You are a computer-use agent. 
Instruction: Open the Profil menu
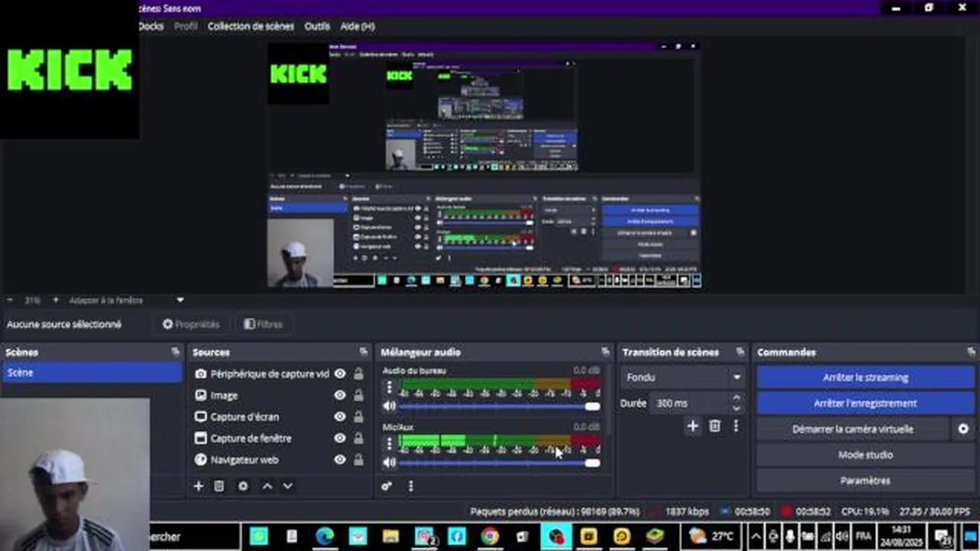(186, 26)
